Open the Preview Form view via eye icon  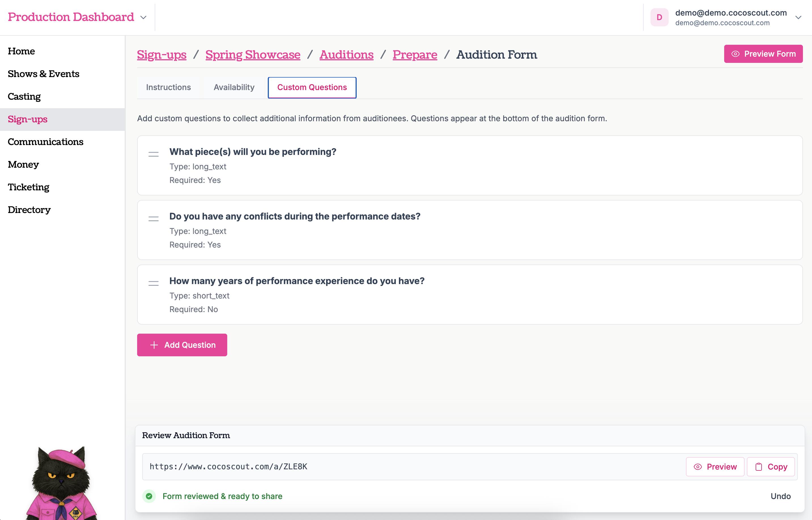pyautogui.click(x=736, y=54)
